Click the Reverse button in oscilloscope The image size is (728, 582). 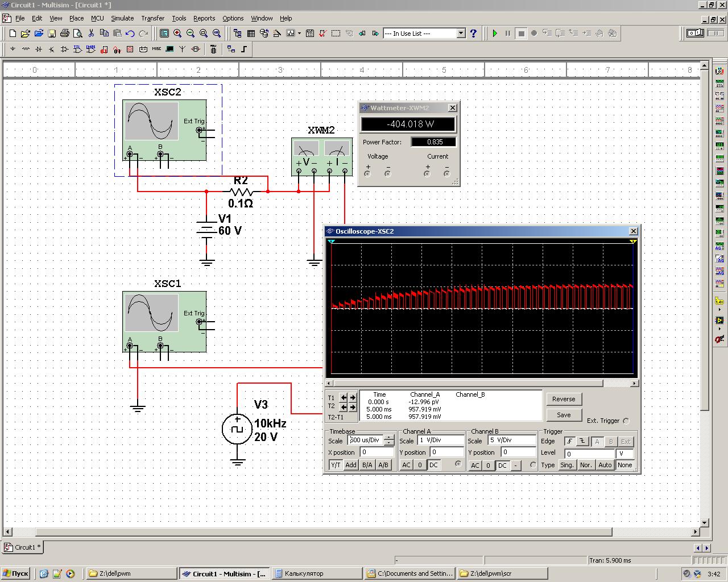click(564, 399)
